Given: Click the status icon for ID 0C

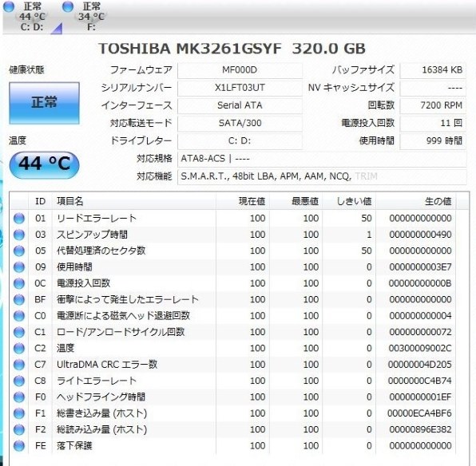Looking at the screenshot, I should [19, 283].
